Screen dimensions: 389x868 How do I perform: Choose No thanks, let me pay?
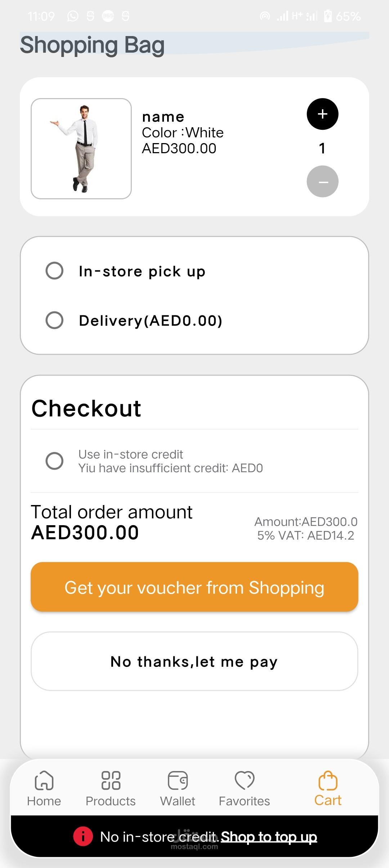(x=194, y=661)
